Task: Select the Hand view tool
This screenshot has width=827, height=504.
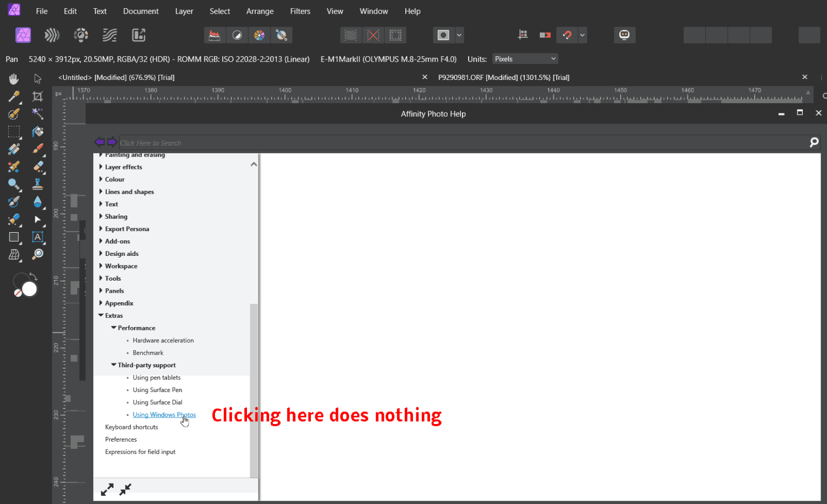Action: pyautogui.click(x=14, y=79)
